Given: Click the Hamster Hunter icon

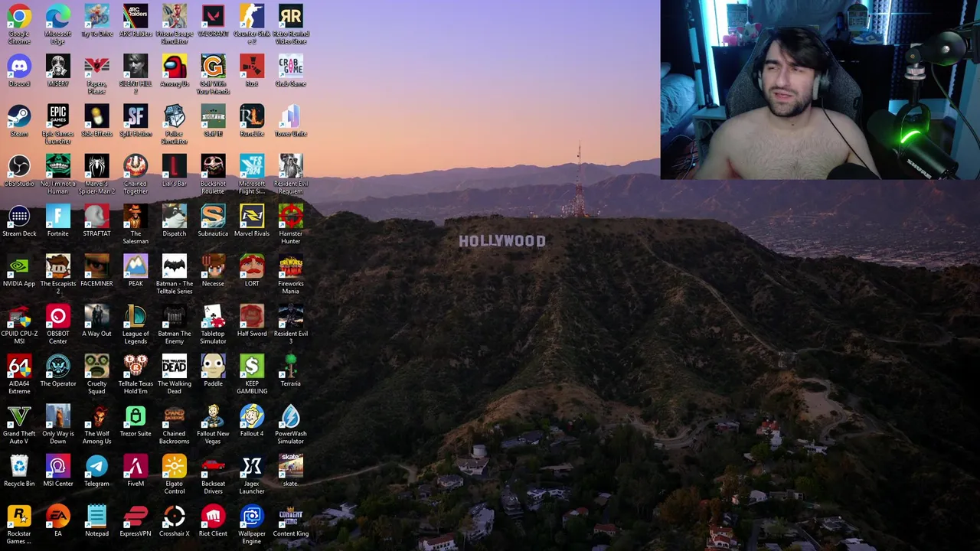Looking at the screenshot, I should [x=291, y=217].
